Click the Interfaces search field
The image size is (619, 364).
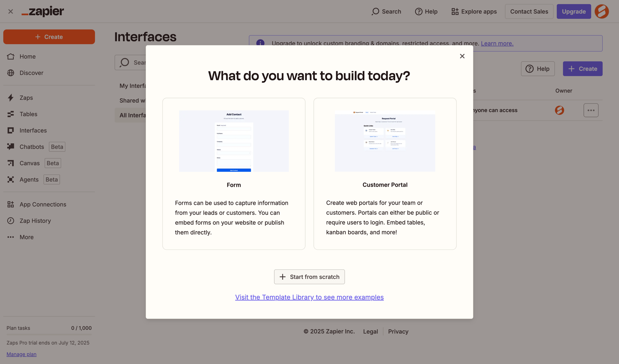pos(131,62)
